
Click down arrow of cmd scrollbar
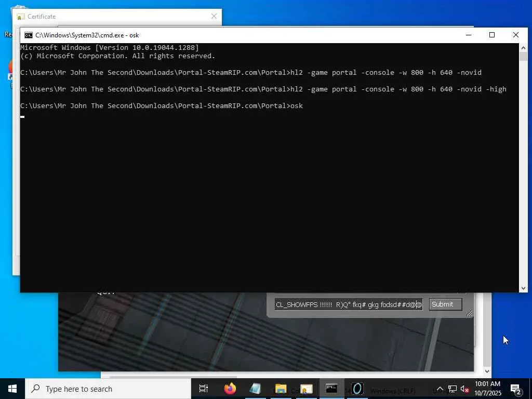coord(523,288)
